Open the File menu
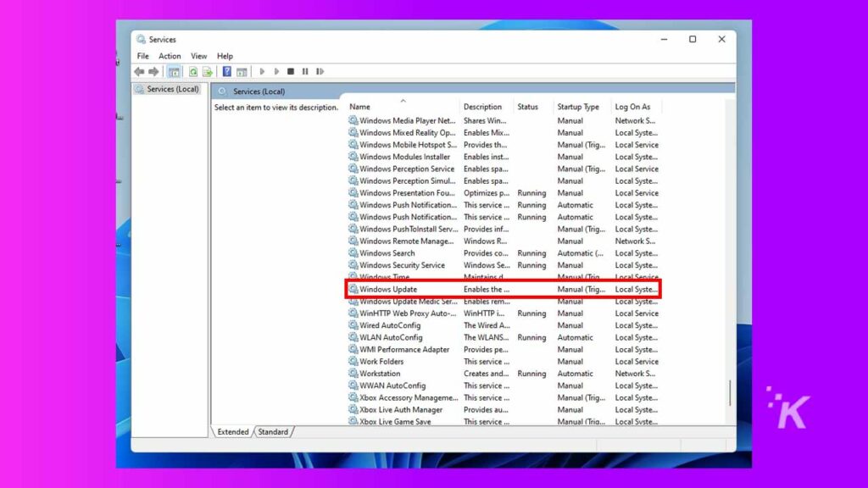 [142, 56]
